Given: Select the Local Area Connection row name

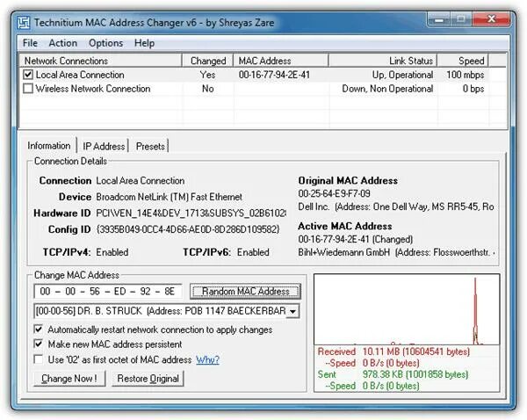Looking at the screenshot, I should [x=80, y=75].
